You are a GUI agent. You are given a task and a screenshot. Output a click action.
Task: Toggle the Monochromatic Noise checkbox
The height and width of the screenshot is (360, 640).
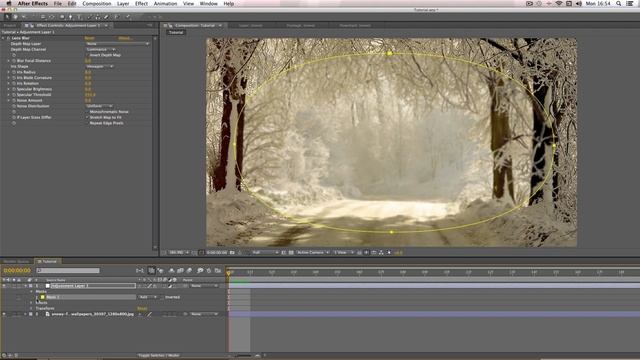87,111
